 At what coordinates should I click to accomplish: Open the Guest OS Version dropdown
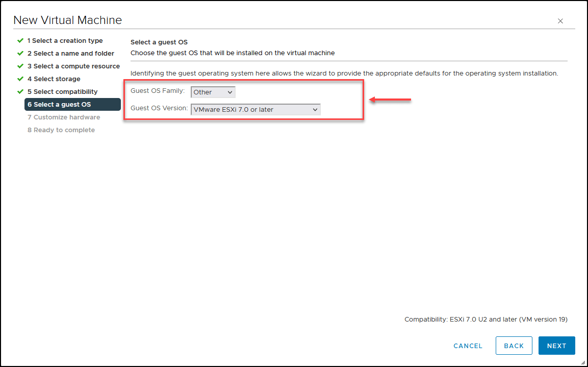coord(255,110)
